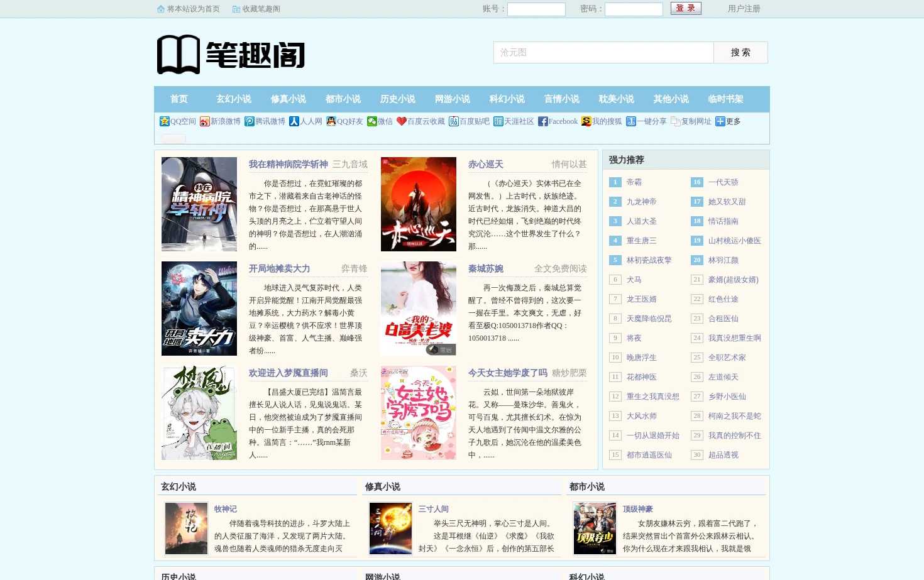The width and height of the screenshot is (924, 580).
Task: Share to 微信 via its icon
Action: pos(372,121)
